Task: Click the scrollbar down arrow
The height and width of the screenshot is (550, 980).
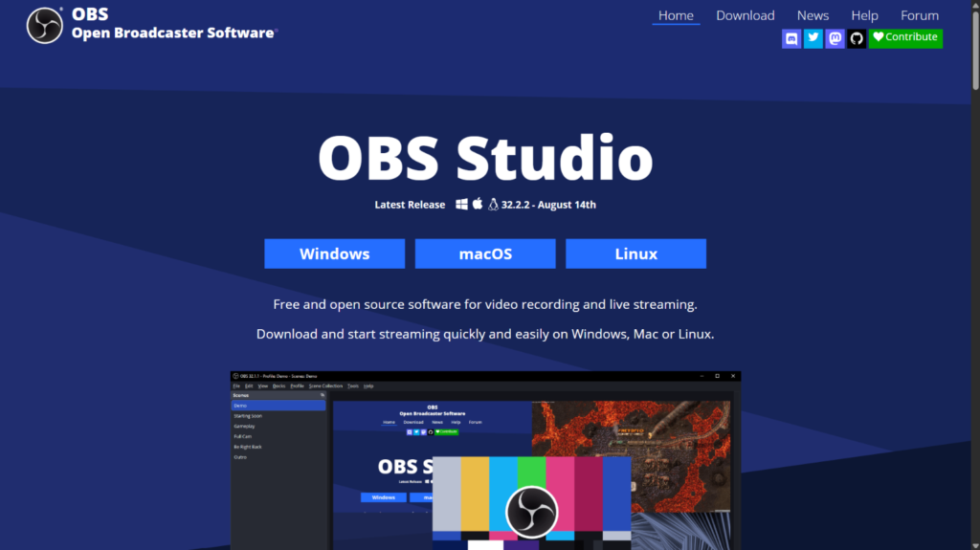Action: click(x=975, y=545)
